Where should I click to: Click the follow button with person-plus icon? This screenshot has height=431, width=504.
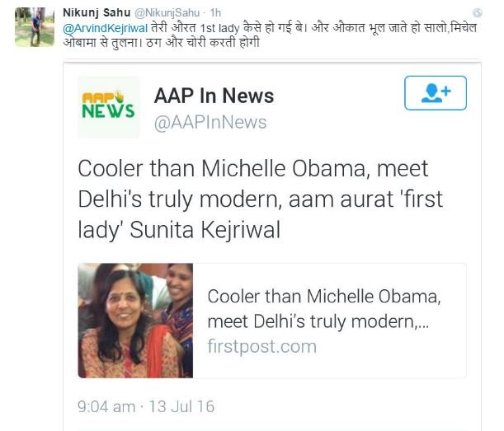[x=435, y=93]
